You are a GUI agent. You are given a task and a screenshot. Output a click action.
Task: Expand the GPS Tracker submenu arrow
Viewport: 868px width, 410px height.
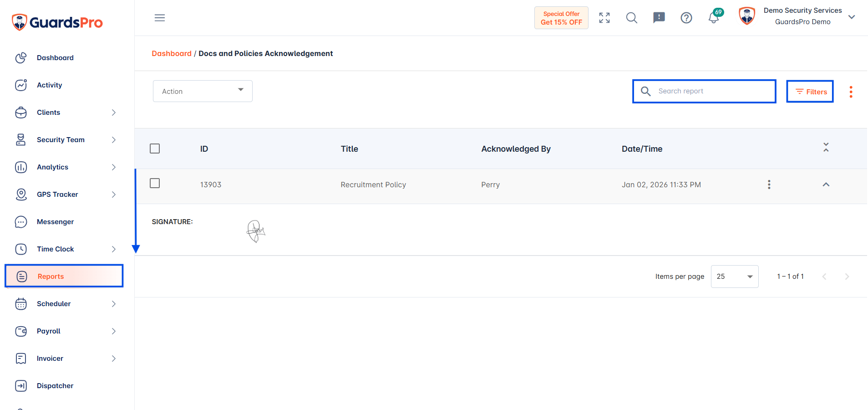(x=114, y=195)
